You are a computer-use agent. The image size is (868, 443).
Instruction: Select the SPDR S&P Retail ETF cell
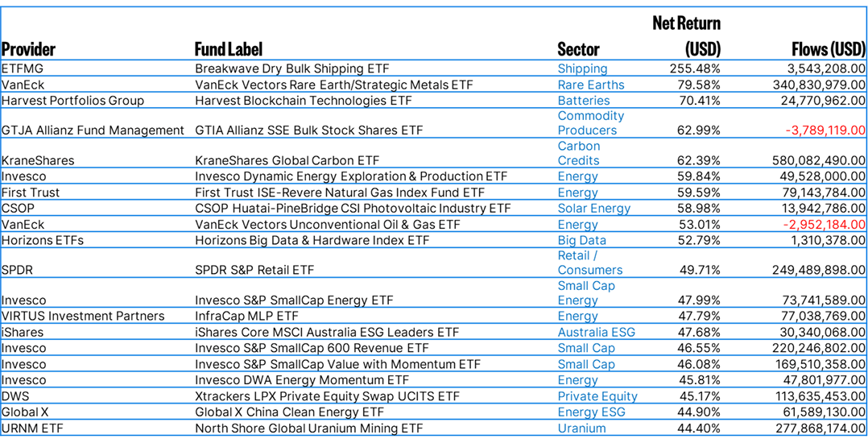254,271
